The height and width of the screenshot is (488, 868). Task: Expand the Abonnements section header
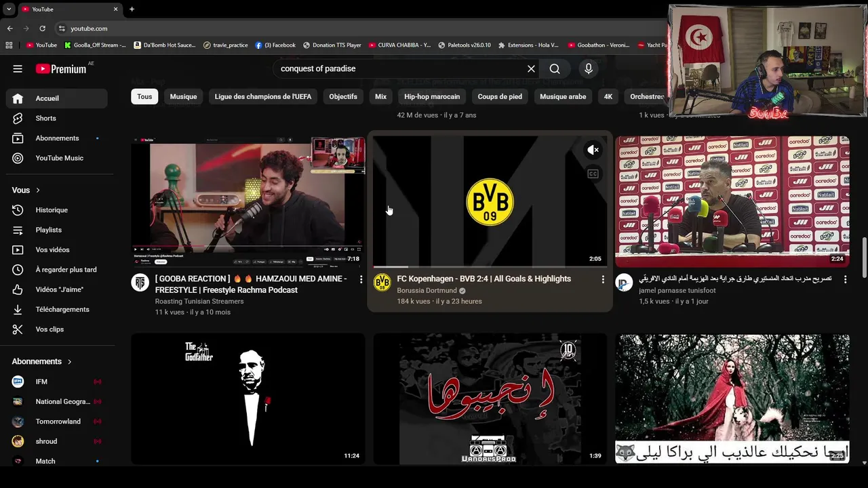42,361
